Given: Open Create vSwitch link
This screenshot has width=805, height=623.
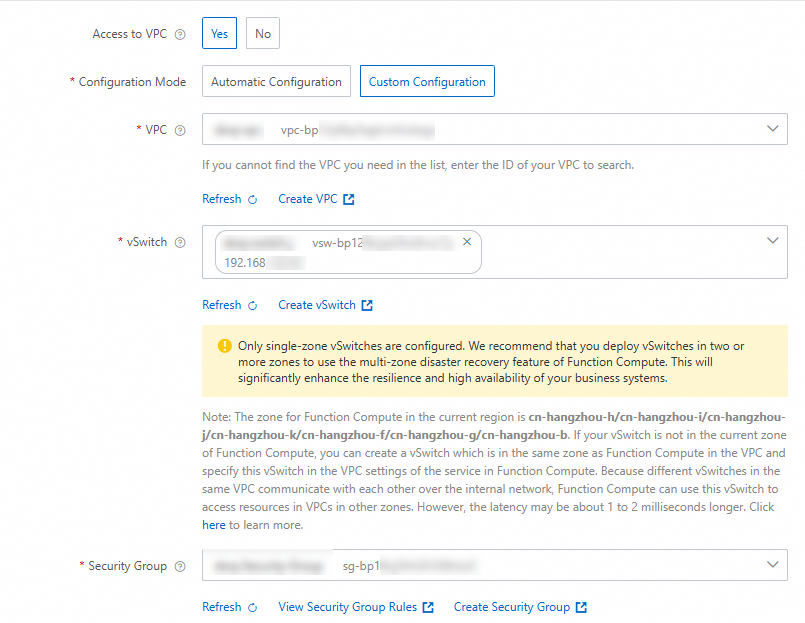Looking at the screenshot, I should (317, 305).
